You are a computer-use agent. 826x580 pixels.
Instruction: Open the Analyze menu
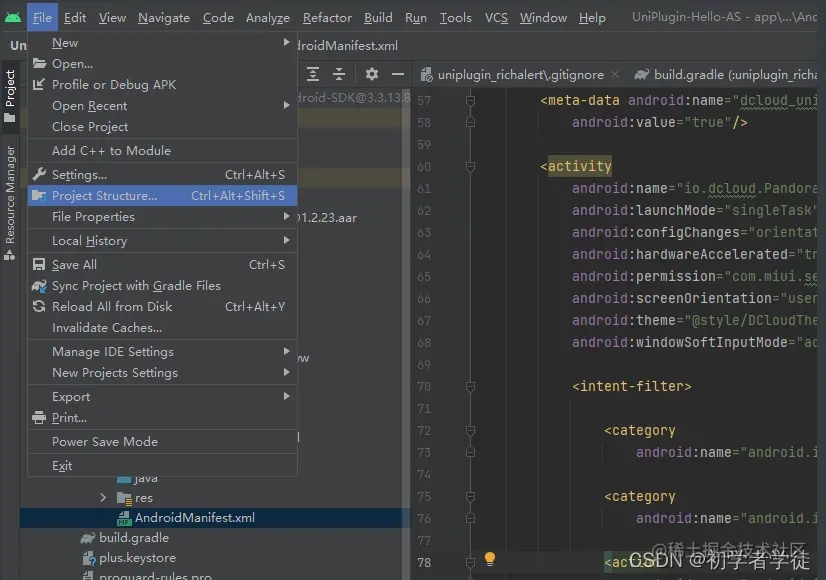[x=268, y=18]
